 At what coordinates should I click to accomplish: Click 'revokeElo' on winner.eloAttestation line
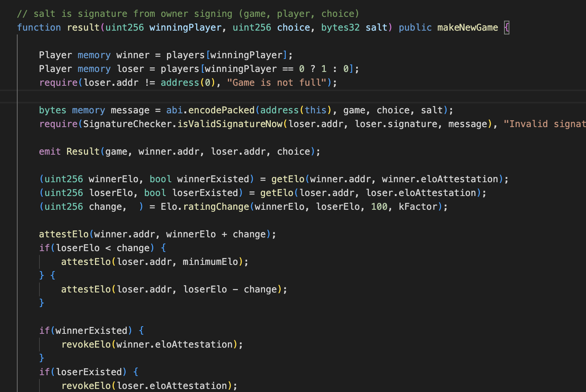pyautogui.click(x=86, y=345)
